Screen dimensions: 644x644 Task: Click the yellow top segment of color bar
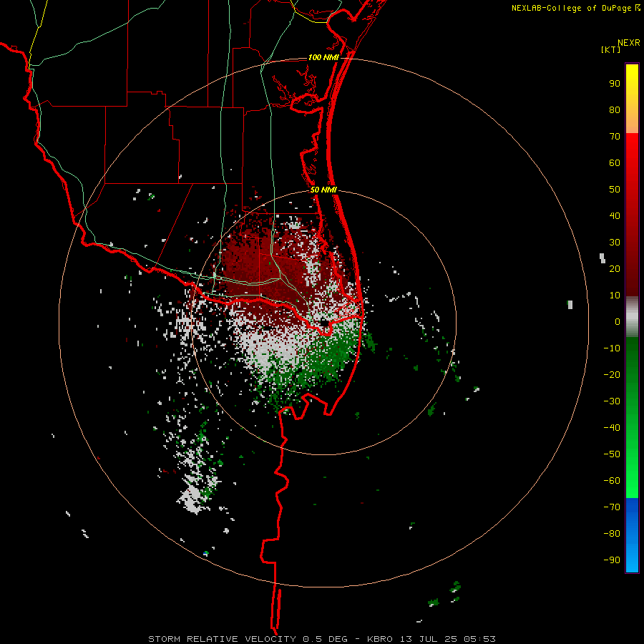632,78
